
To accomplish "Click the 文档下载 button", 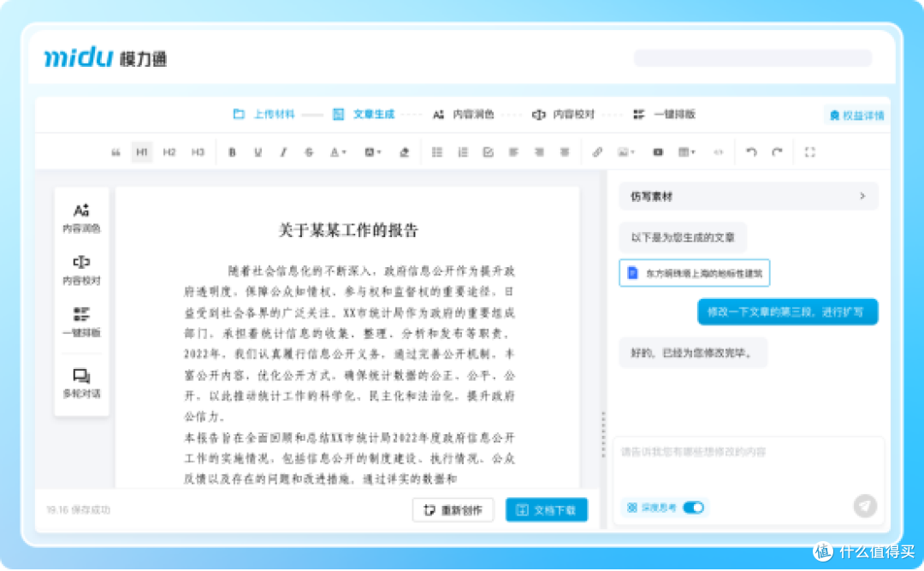I will pyautogui.click(x=546, y=509).
